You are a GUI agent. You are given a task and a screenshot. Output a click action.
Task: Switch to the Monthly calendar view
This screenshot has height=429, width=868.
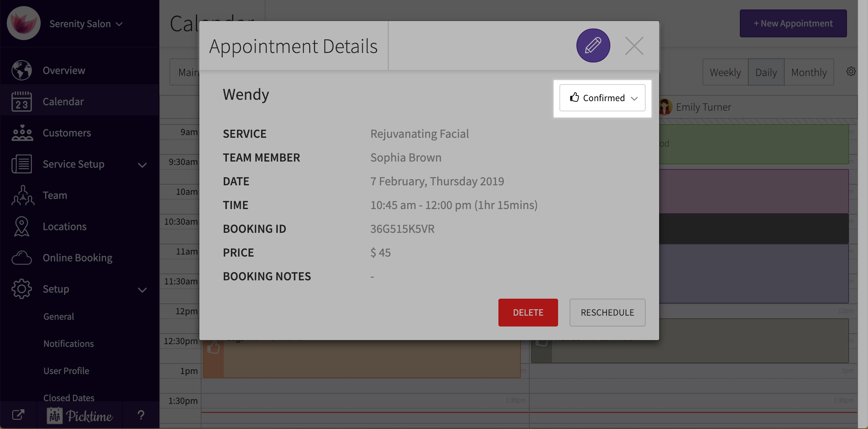click(809, 72)
